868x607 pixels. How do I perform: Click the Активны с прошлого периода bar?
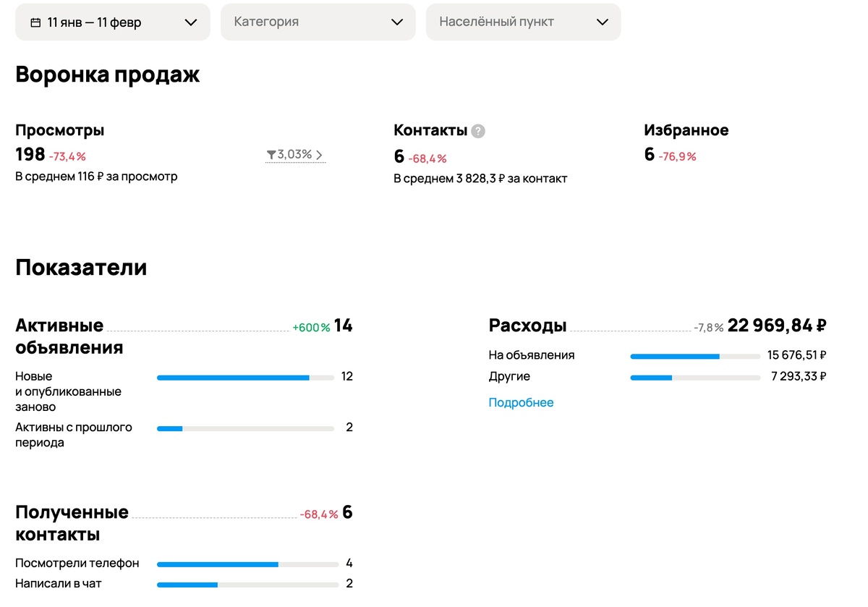click(245, 429)
